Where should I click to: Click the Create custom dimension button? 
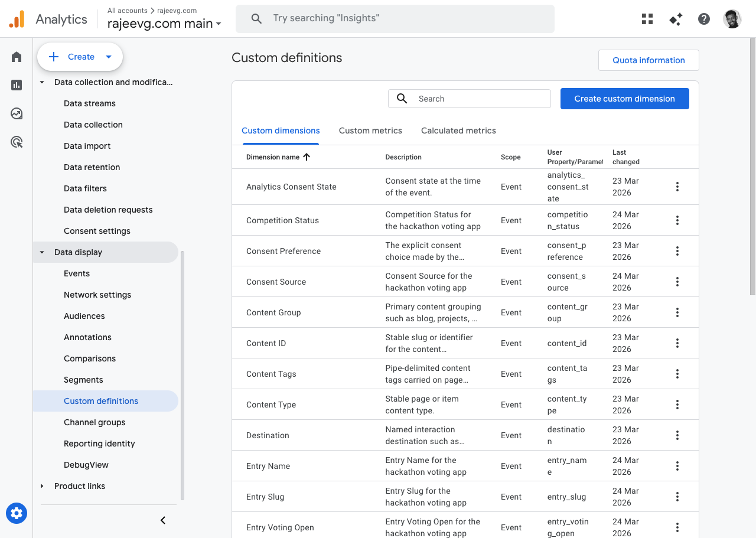coord(625,99)
